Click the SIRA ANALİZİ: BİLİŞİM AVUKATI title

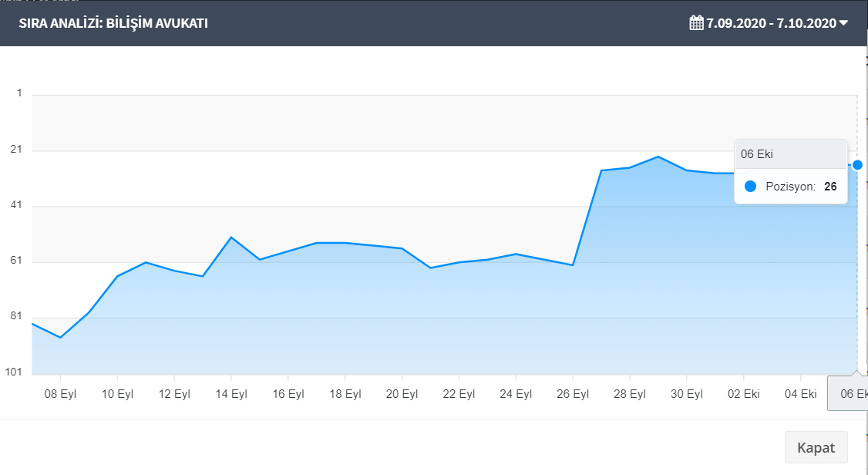pos(113,23)
